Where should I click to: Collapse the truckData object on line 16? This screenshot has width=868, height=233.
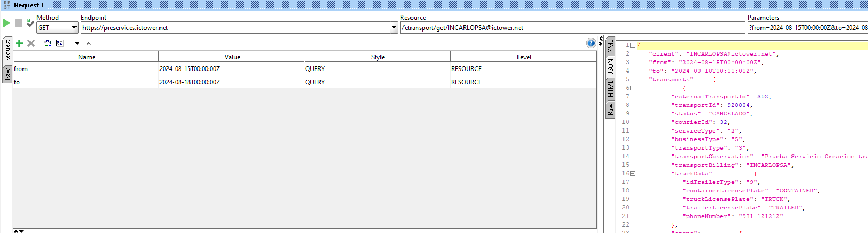pyautogui.click(x=633, y=174)
